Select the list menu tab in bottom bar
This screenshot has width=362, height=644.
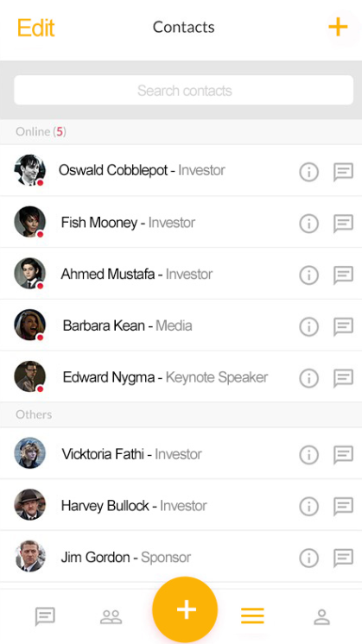point(252,616)
